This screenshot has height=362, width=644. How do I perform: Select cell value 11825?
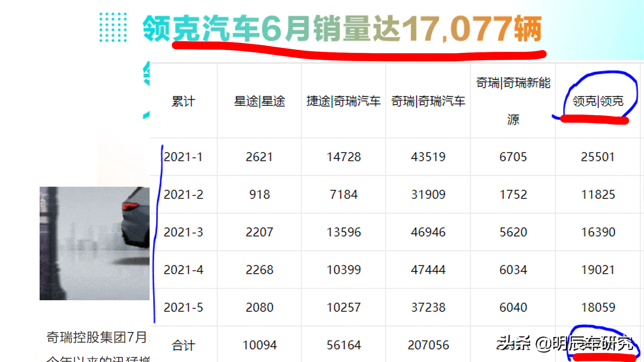tap(598, 194)
